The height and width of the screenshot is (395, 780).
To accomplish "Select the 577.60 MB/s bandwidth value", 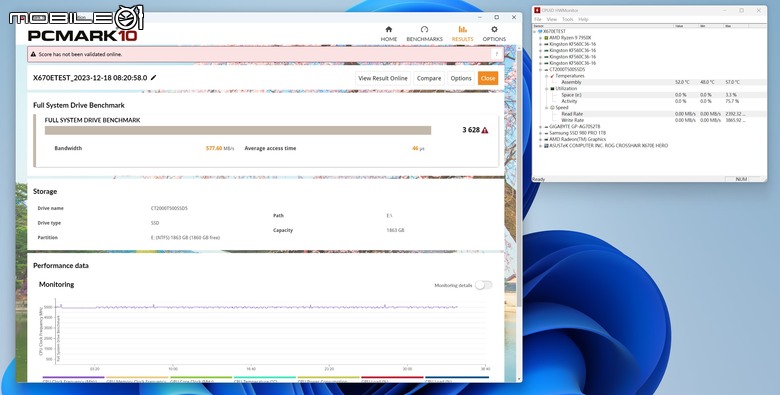I will click(220, 148).
